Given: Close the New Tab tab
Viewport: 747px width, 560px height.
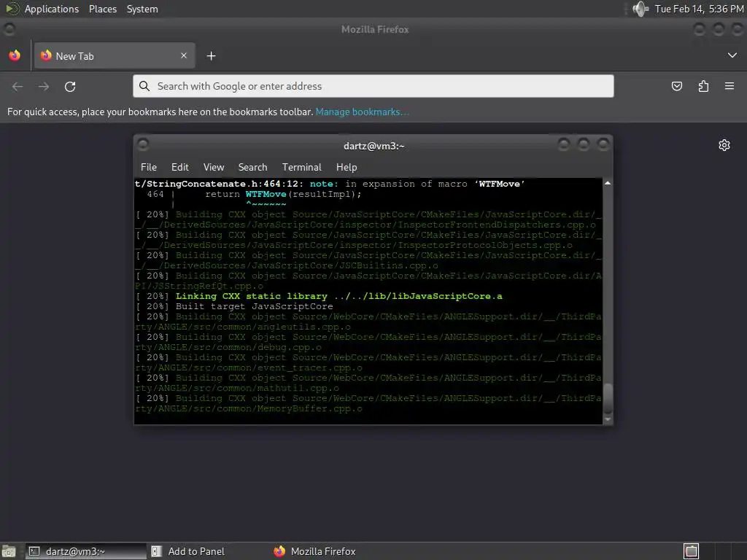Looking at the screenshot, I should [x=184, y=55].
